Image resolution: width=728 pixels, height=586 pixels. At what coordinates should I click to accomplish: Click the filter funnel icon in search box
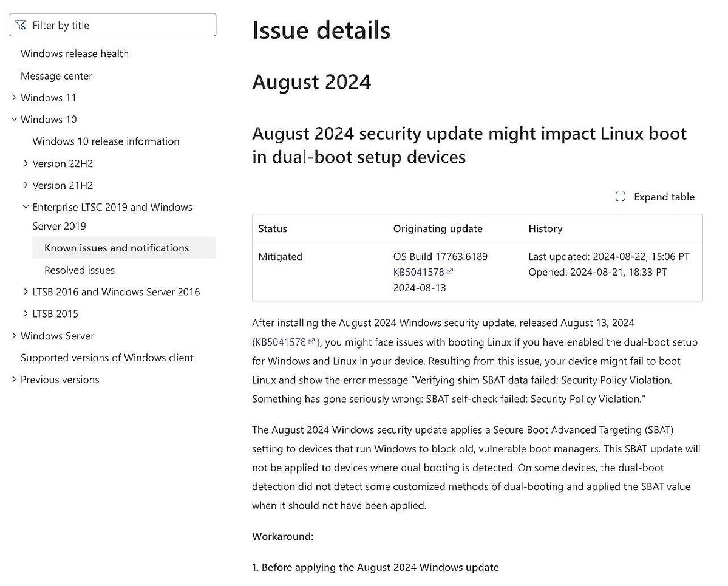[22, 24]
